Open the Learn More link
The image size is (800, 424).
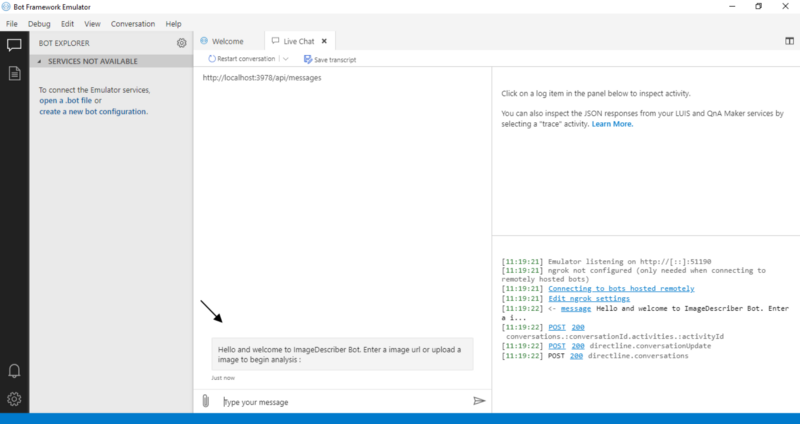pyautogui.click(x=612, y=124)
